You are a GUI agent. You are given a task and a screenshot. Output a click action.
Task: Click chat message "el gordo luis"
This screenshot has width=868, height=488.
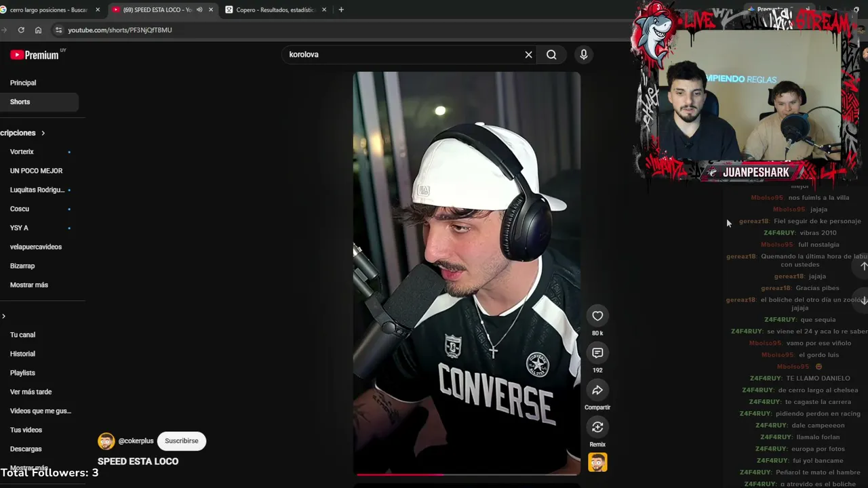pos(818,355)
